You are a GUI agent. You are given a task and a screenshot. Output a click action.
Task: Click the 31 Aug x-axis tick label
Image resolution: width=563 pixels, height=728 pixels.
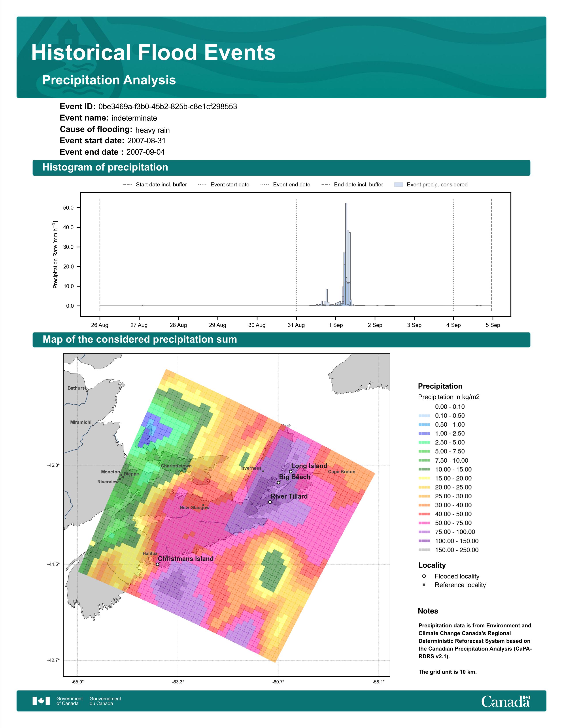click(296, 325)
